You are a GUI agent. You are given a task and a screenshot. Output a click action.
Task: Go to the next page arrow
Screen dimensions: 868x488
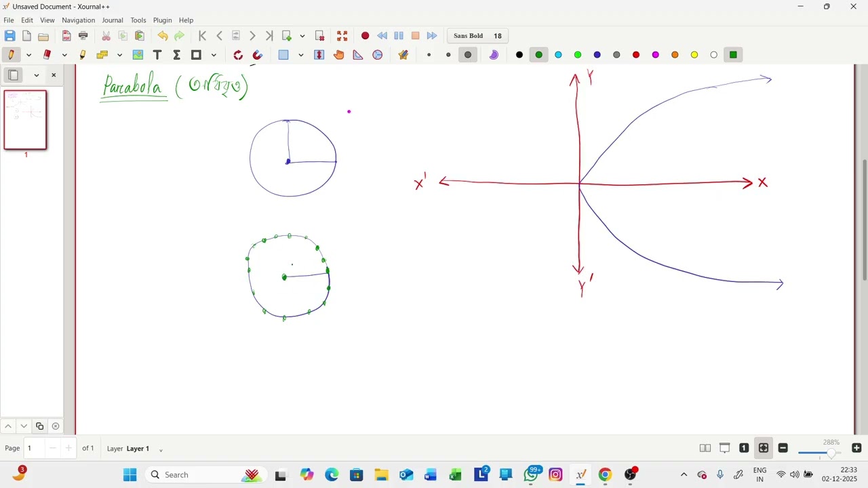click(x=252, y=36)
